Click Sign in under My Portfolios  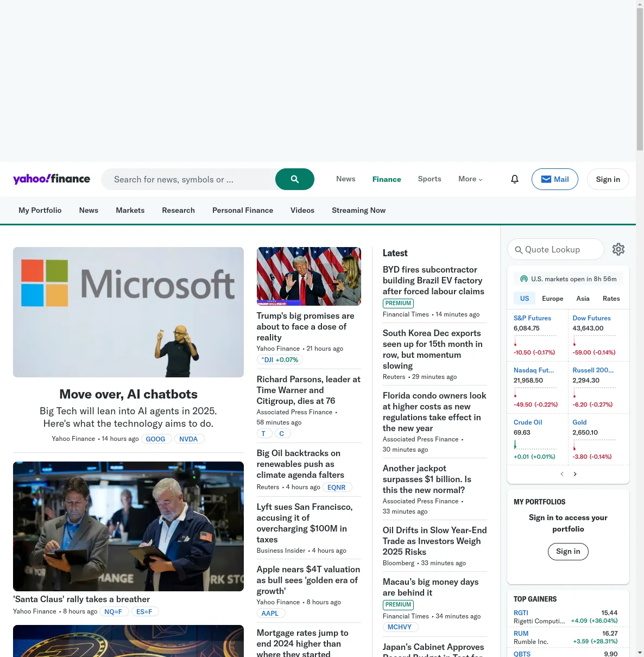(568, 552)
